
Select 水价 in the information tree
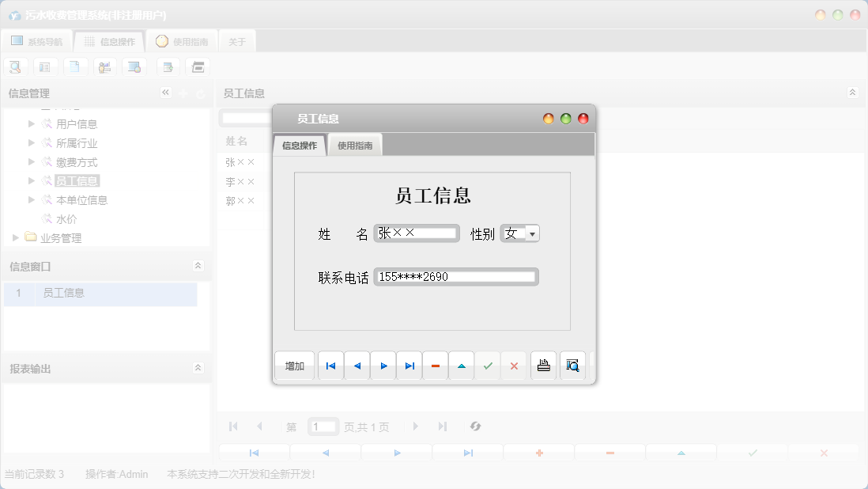pyautogui.click(x=66, y=219)
